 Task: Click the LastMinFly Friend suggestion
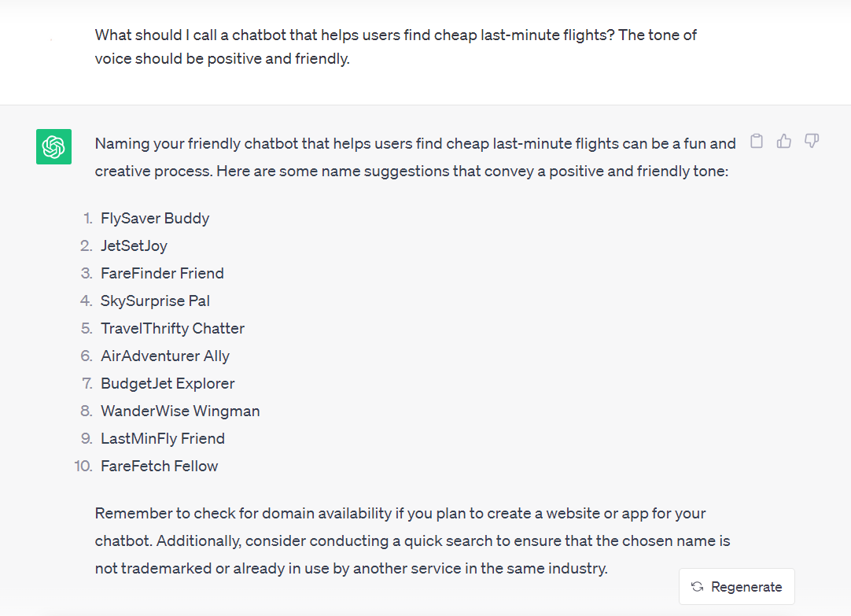[163, 438]
